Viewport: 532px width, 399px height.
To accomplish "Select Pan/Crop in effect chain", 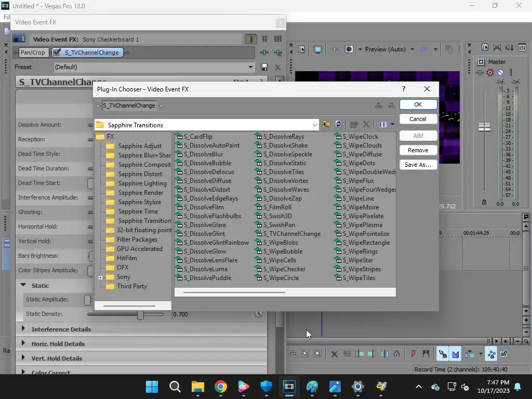I will [x=33, y=52].
